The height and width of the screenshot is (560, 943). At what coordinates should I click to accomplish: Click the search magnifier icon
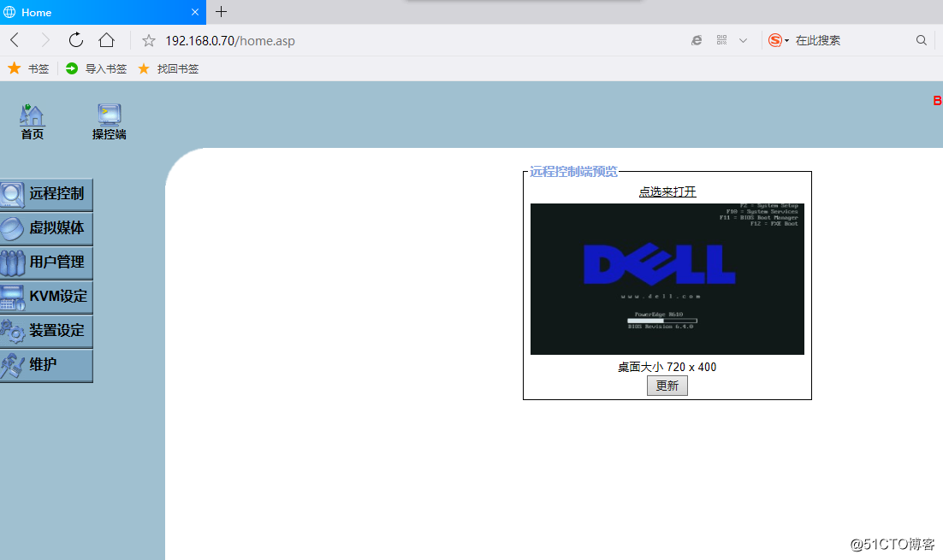[922, 40]
